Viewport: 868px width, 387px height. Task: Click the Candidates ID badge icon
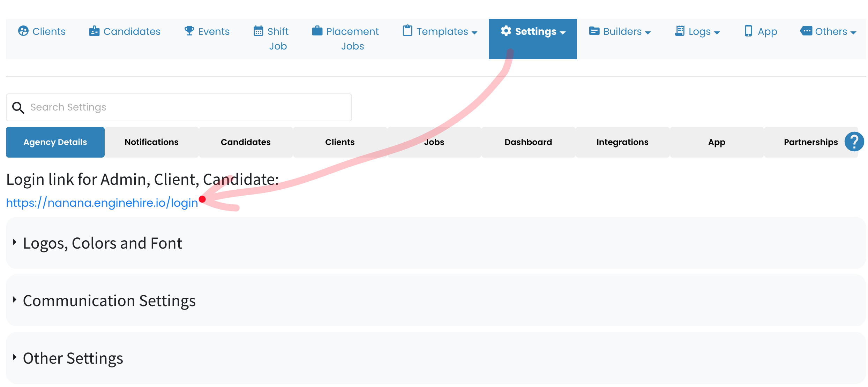tap(94, 31)
